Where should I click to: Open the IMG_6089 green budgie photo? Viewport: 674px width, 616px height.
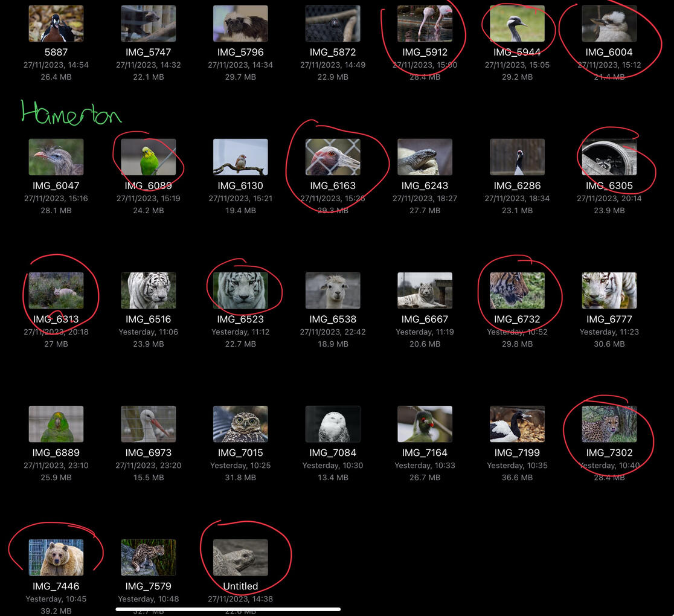(x=148, y=157)
